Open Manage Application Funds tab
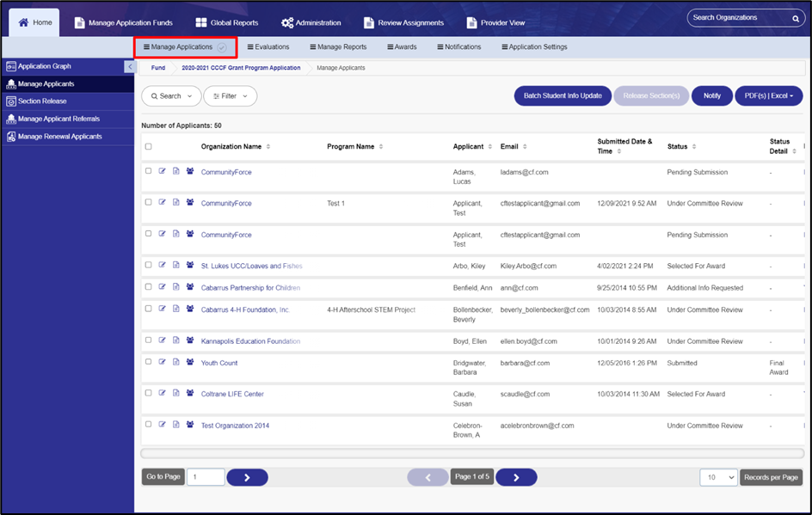The image size is (812, 515). pyautogui.click(x=123, y=22)
